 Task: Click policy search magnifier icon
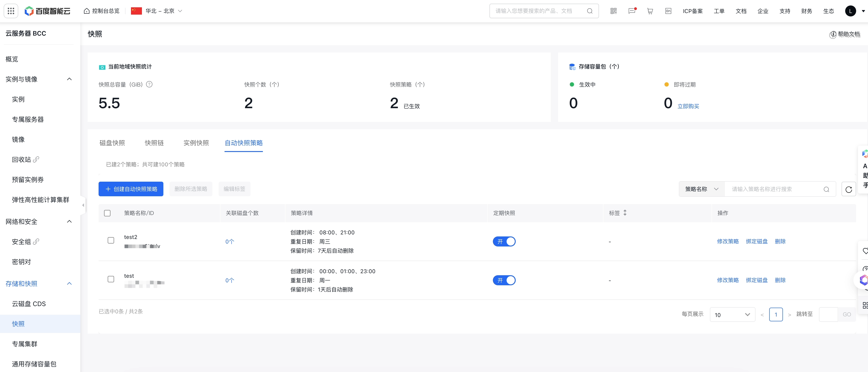[826, 189]
